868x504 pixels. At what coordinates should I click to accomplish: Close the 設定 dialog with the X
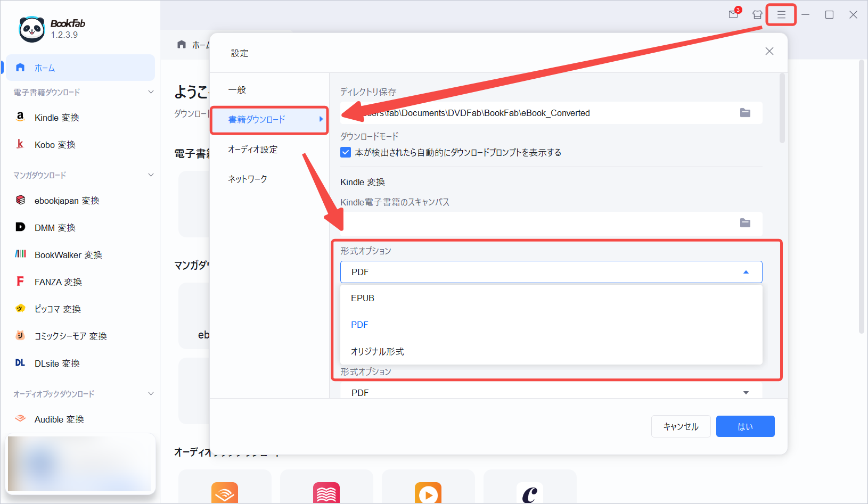pos(769,51)
